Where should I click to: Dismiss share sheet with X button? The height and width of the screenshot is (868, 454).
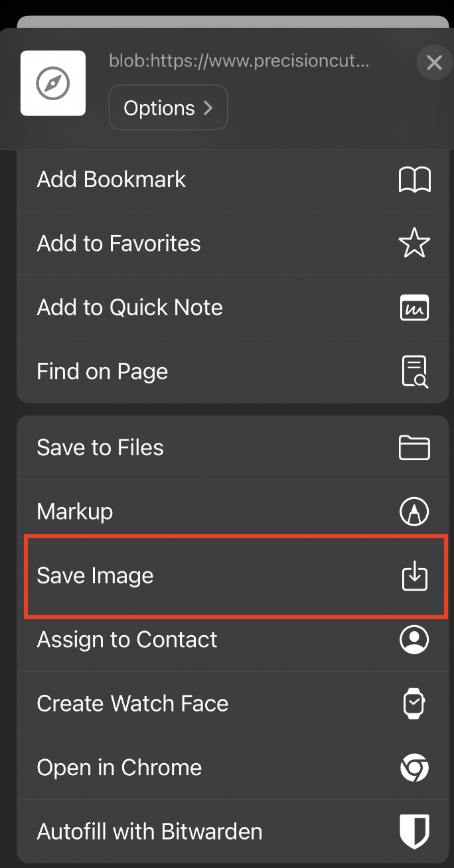434,62
